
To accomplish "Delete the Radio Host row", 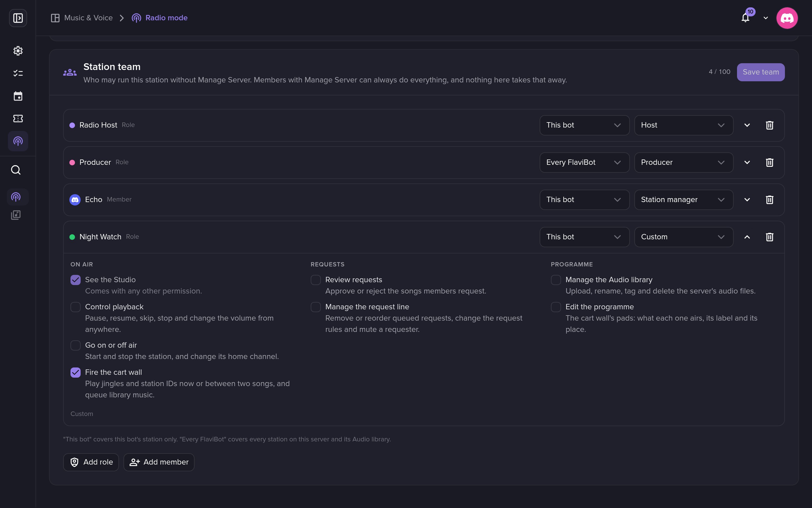I will 769,125.
